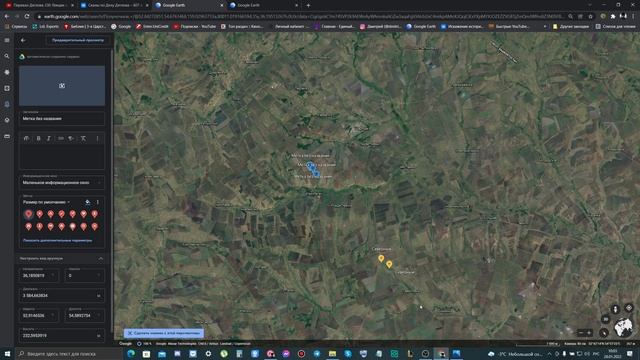Screen dimensions: 640x360
Task: Click the compass to reset north
Action: pyautogui.click(x=604, y=333)
